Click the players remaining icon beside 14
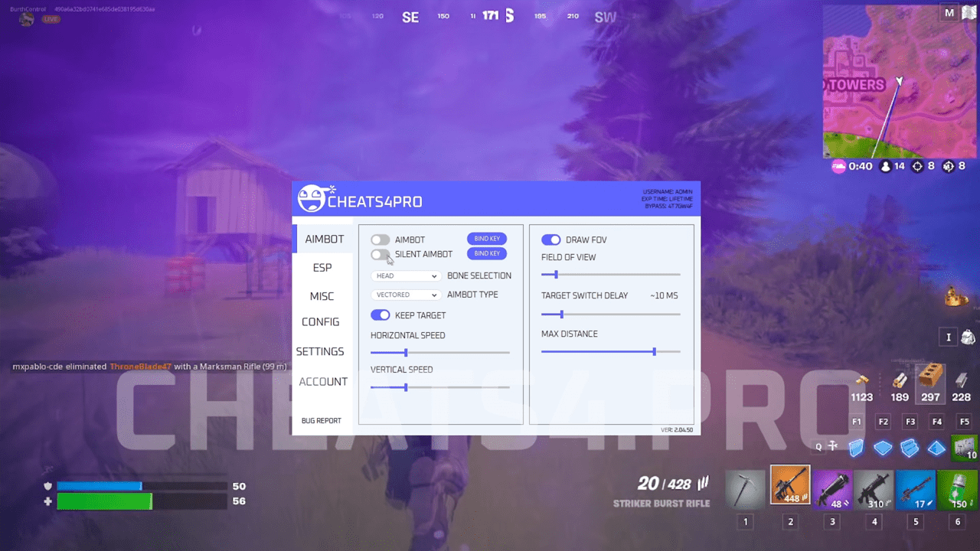The width and height of the screenshot is (980, 551). pos(886,166)
